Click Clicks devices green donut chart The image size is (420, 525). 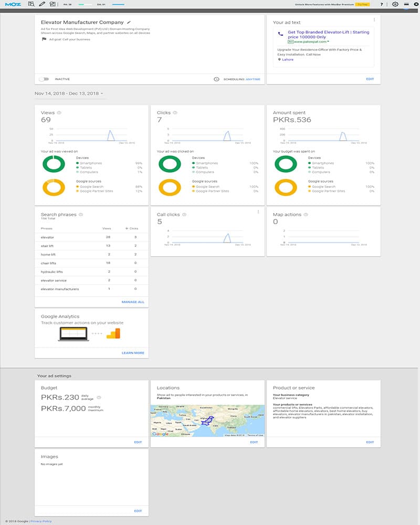click(x=170, y=164)
